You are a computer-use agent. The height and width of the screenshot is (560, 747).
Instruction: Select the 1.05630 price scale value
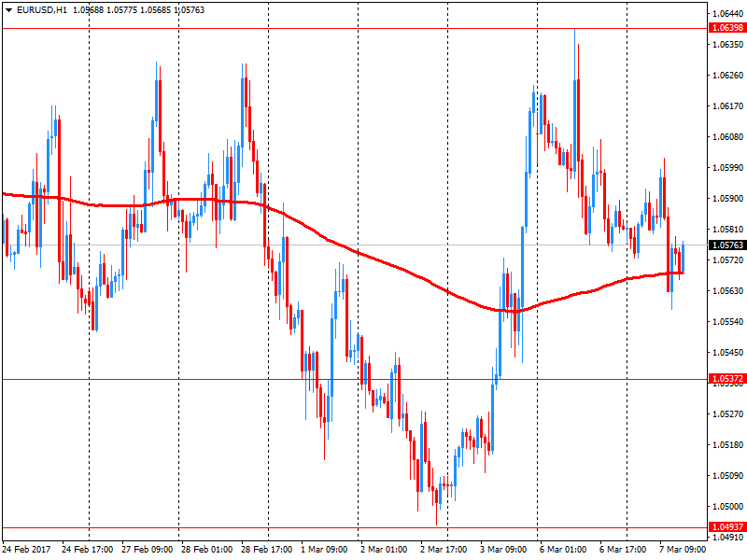click(727, 290)
